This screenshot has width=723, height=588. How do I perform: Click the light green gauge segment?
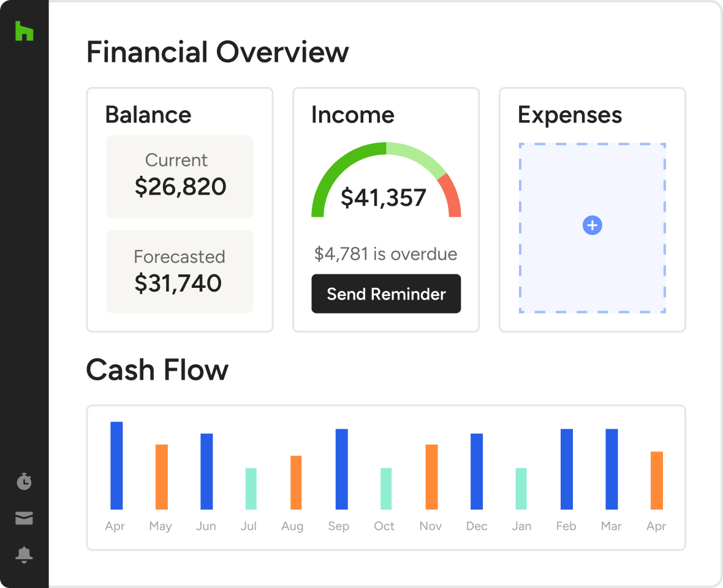coord(417,156)
